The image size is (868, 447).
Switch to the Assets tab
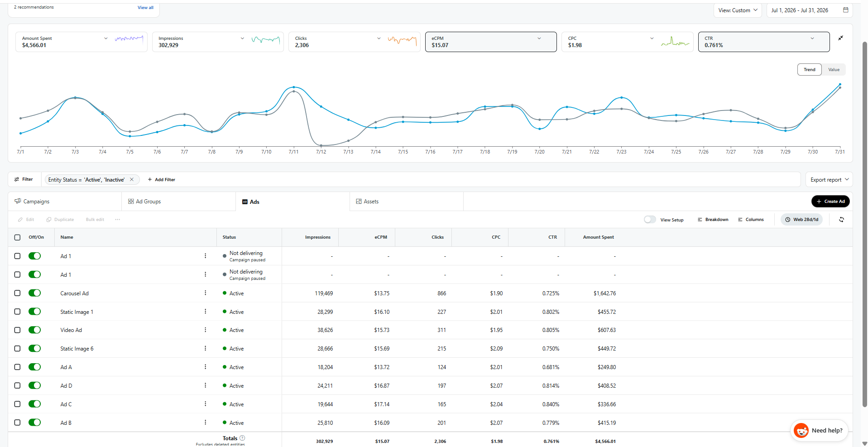click(407, 202)
